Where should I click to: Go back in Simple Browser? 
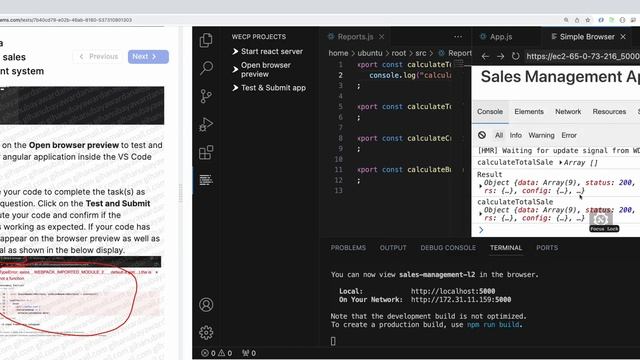485,56
